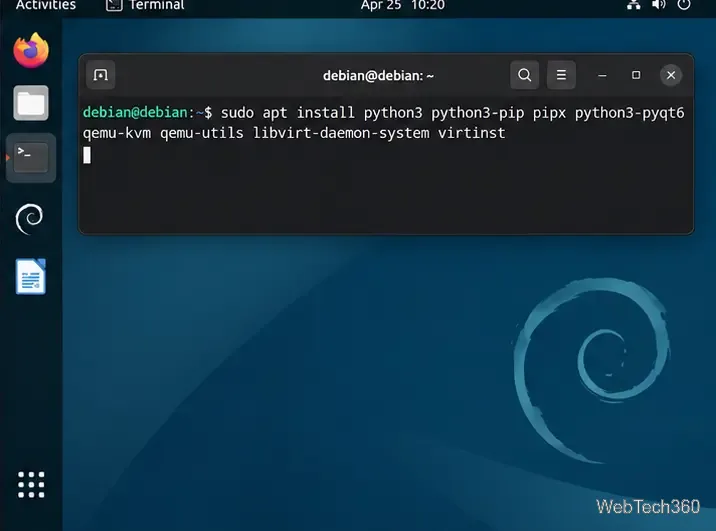The image size is (716, 531).
Task: Click qemu-kvm in the terminal output
Action: click(117, 134)
